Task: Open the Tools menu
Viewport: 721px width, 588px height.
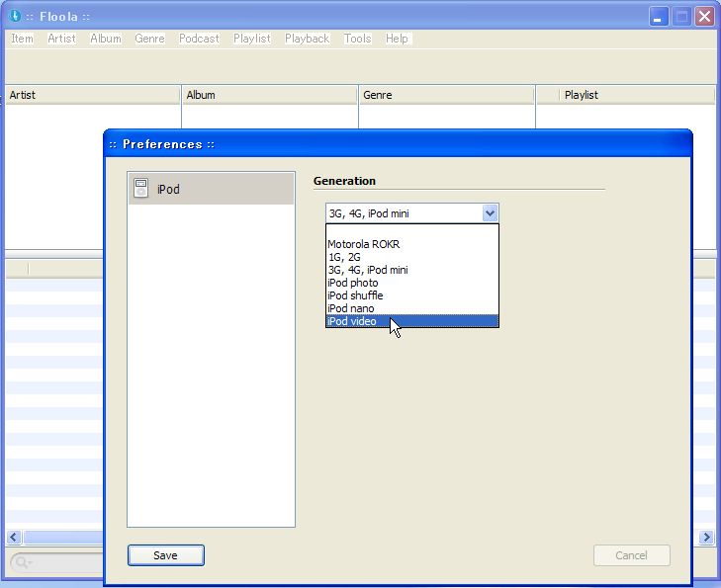Action: click(357, 39)
